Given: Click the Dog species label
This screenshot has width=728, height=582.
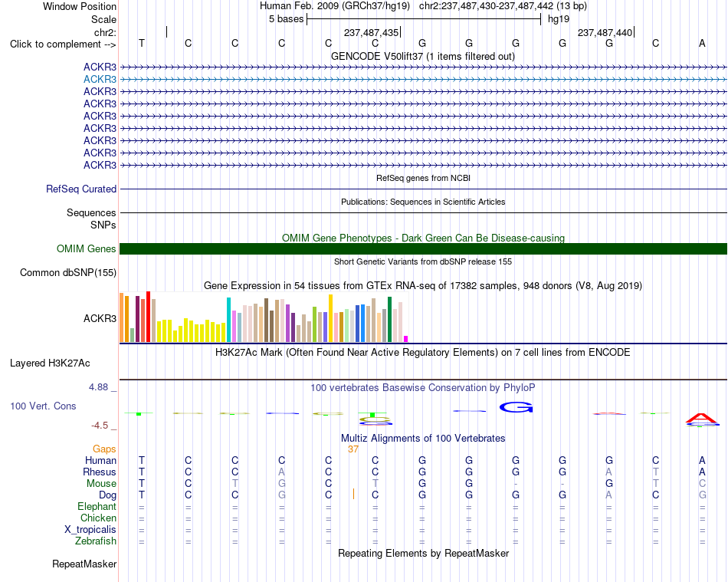Looking at the screenshot, I should (x=107, y=495).
